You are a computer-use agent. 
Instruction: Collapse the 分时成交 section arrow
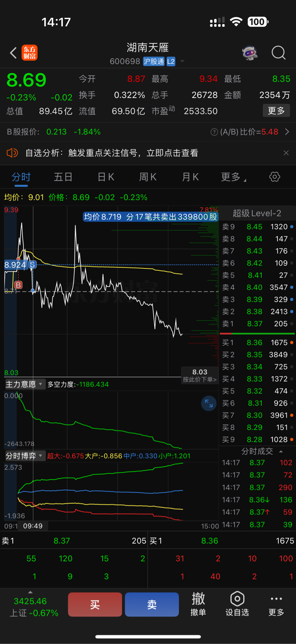click(281, 451)
